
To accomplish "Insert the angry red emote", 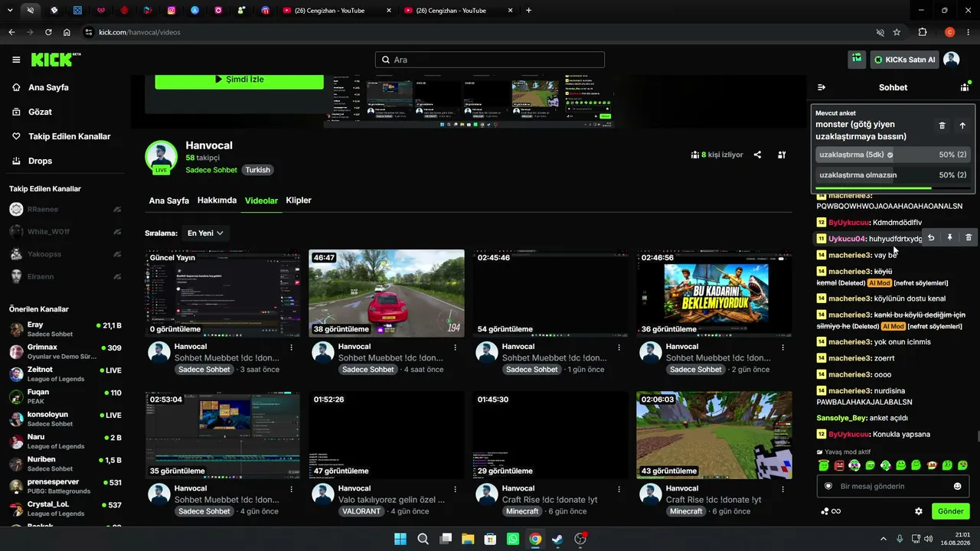I will (839, 465).
